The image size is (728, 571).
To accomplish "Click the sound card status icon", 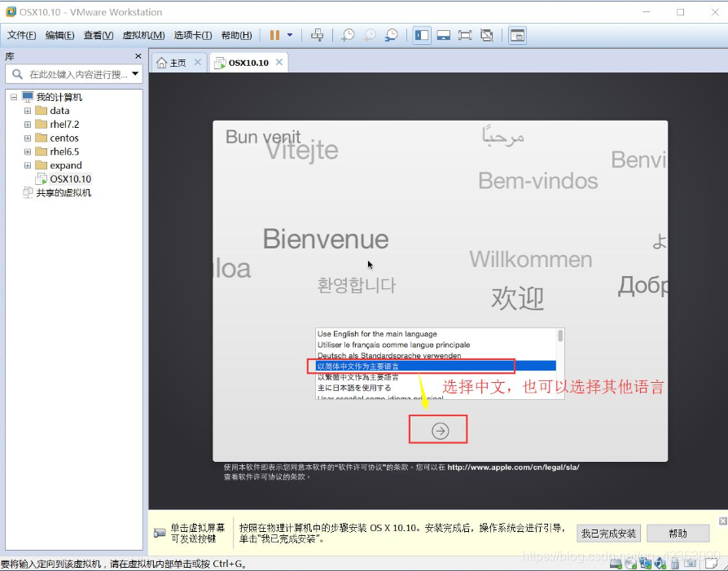I will 660,564.
